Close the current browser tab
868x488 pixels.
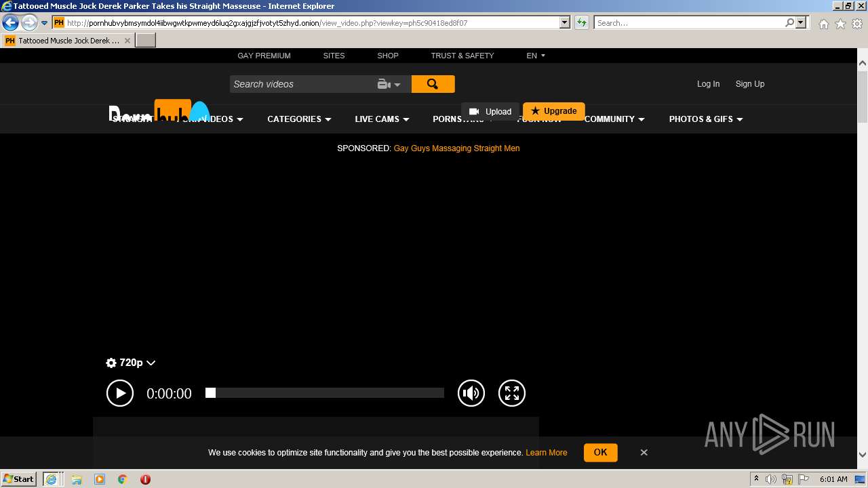(x=127, y=41)
